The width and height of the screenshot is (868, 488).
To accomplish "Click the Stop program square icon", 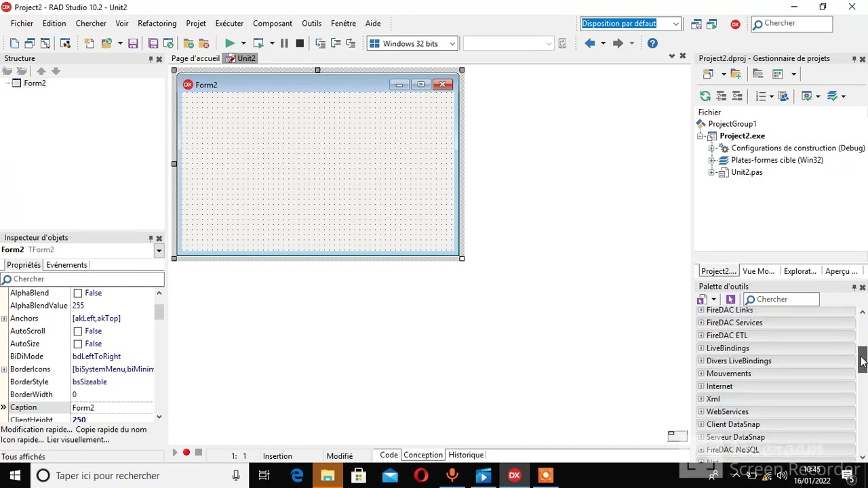I will click(300, 43).
